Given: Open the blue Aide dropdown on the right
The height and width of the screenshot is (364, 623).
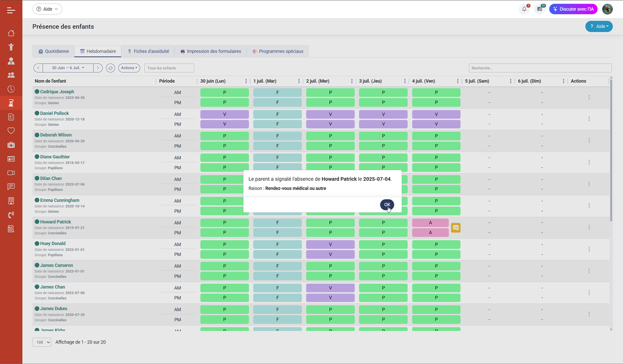Looking at the screenshot, I should pos(599,27).
